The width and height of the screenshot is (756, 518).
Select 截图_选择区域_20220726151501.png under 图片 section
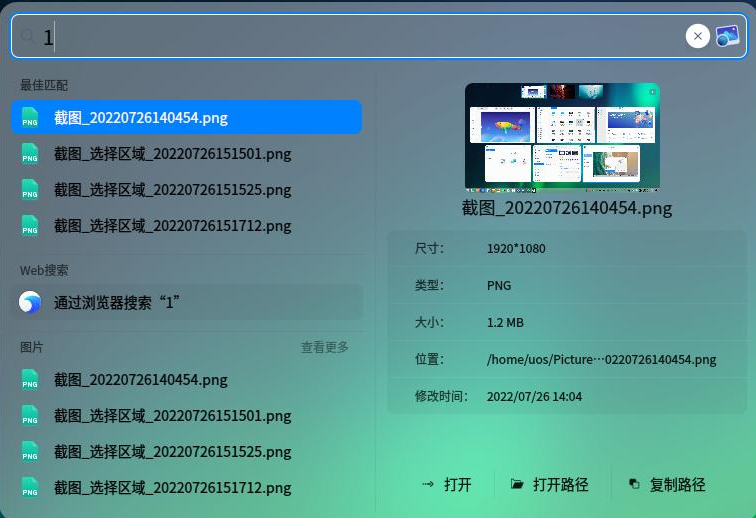click(187, 415)
